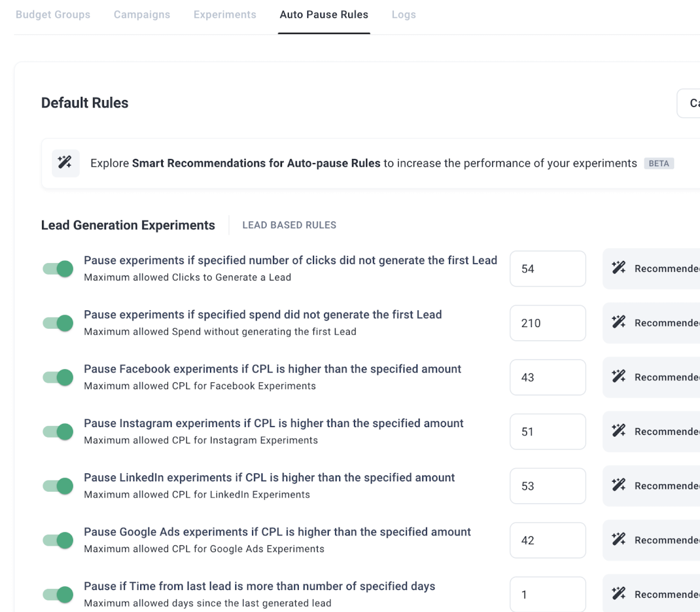700x612 pixels.
Task: Select the Google Ads CPL field showing 42
Action: click(548, 540)
